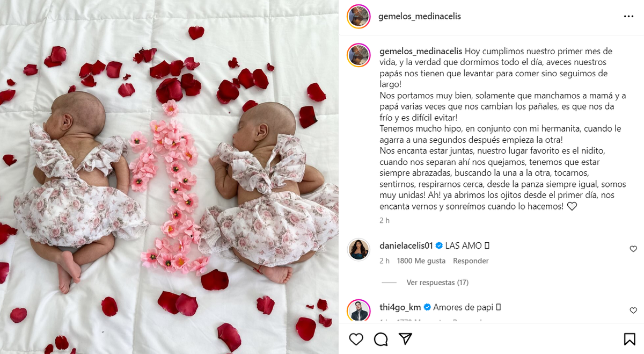The image size is (644, 354).
Task: Open 1800 Me gusta likes list
Action: [x=421, y=261]
